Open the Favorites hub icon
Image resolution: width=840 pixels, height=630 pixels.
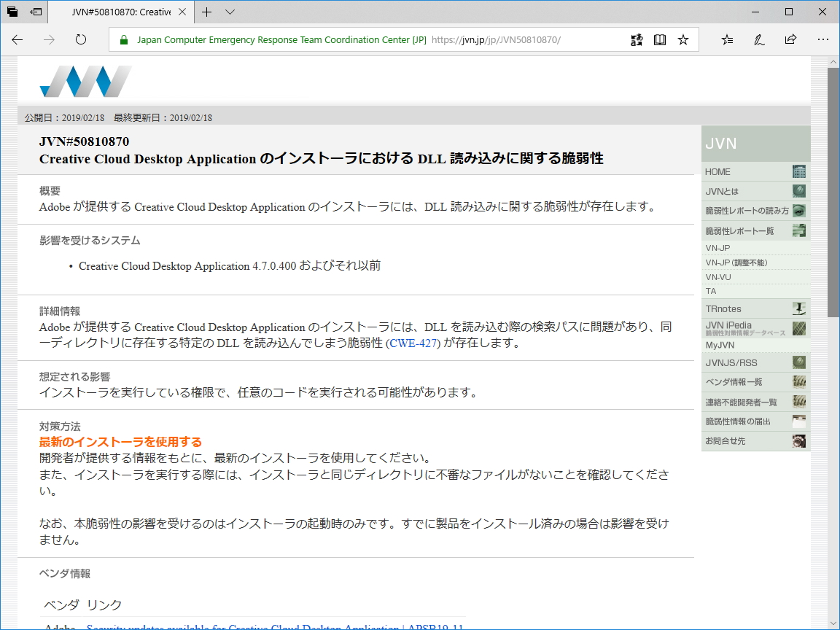(x=727, y=39)
